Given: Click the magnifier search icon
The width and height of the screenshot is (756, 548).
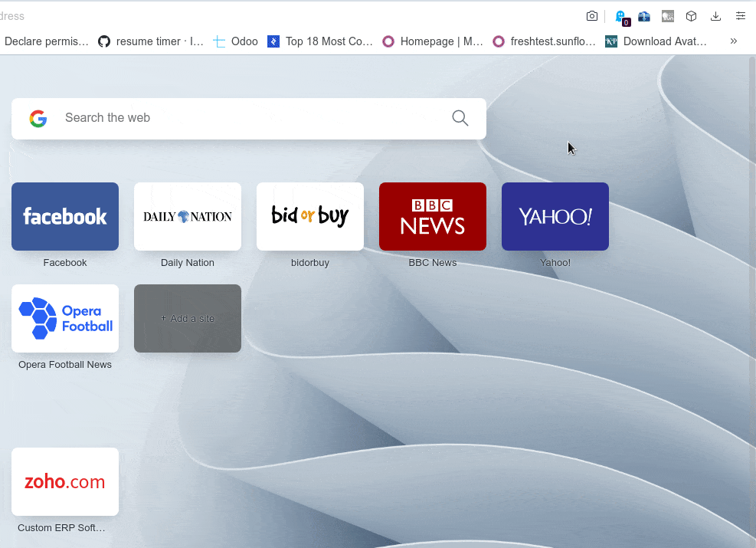Looking at the screenshot, I should coord(460,118).
